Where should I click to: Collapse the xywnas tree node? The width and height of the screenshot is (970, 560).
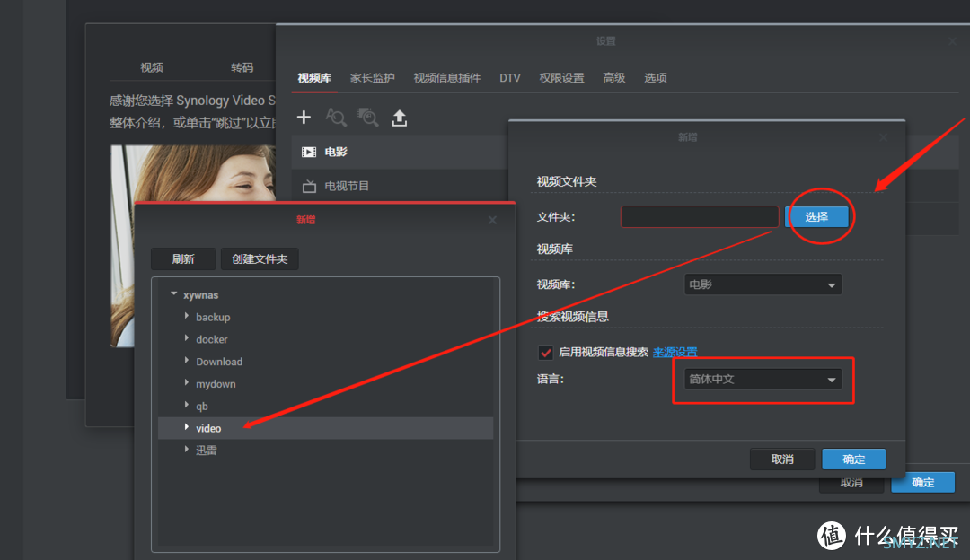point(174,294)
